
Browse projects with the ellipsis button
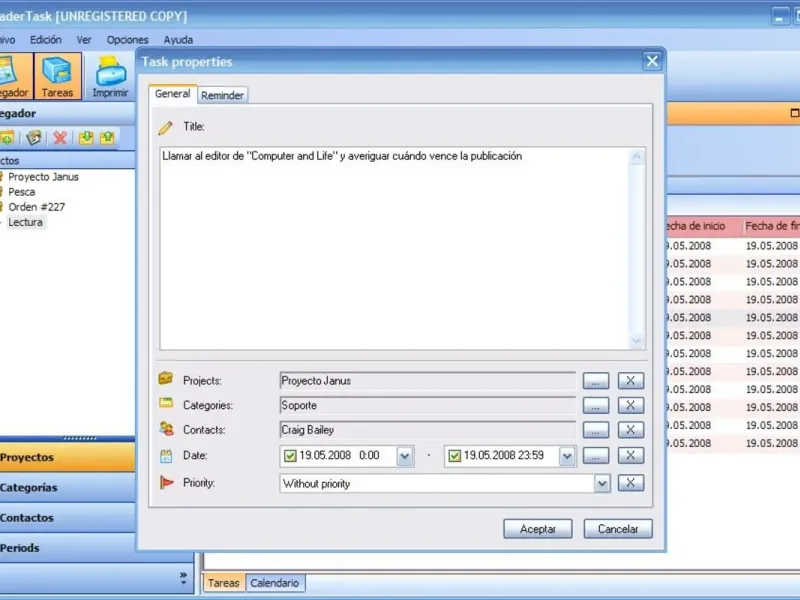[x=596, y=381]
